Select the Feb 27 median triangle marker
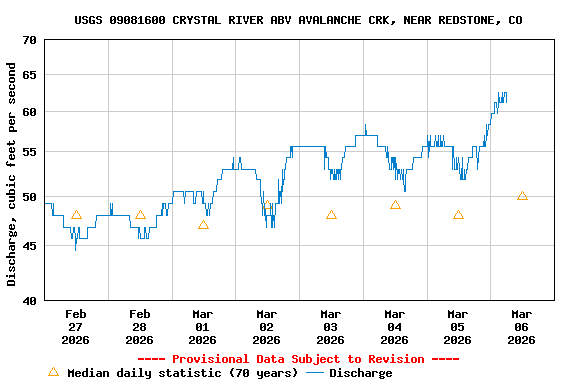The image size is (576, 384). [x=76, y=215]
